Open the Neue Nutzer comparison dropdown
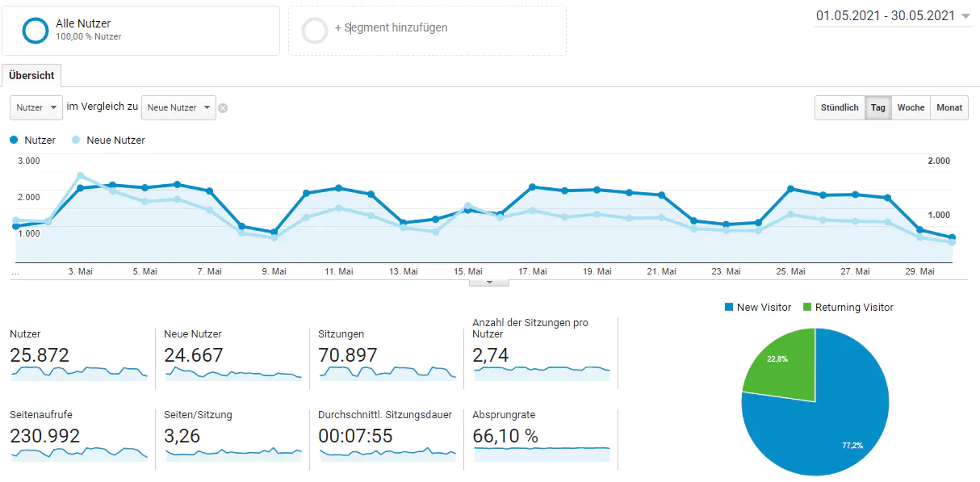980x482 pixels. click(x=178, y=107)
